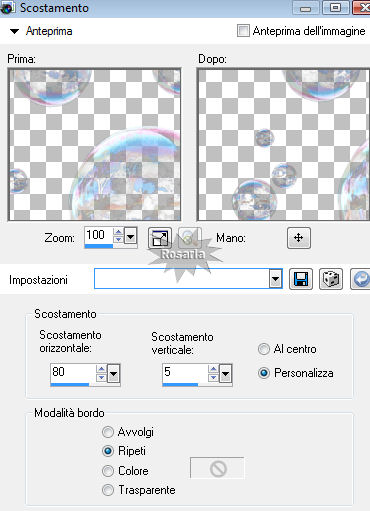Click the Scostamento orizzontale blue slider bar

click(70, 384)
